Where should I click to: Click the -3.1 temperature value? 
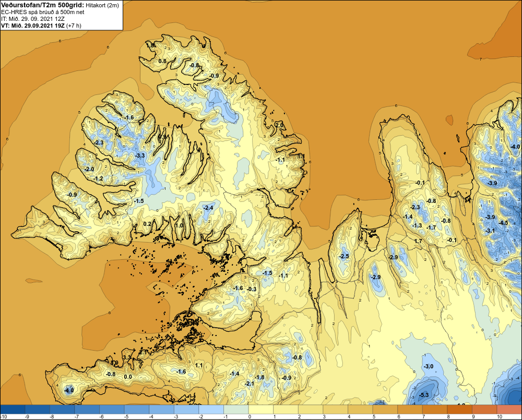click(490, 231)
